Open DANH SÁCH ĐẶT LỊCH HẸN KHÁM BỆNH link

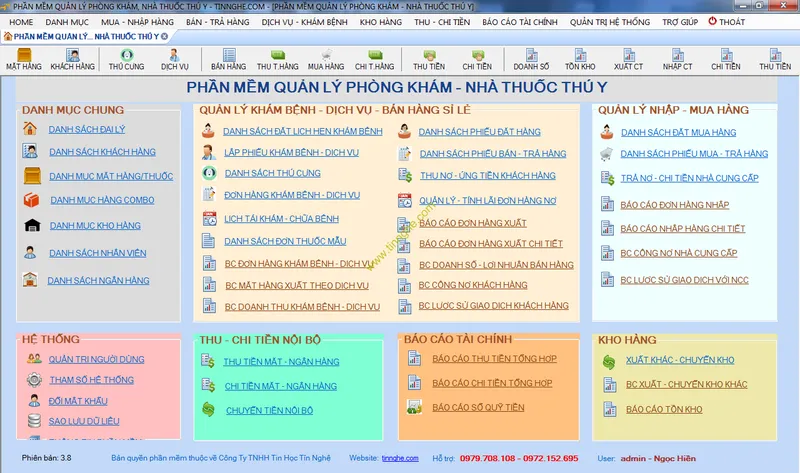pos(303,131)
